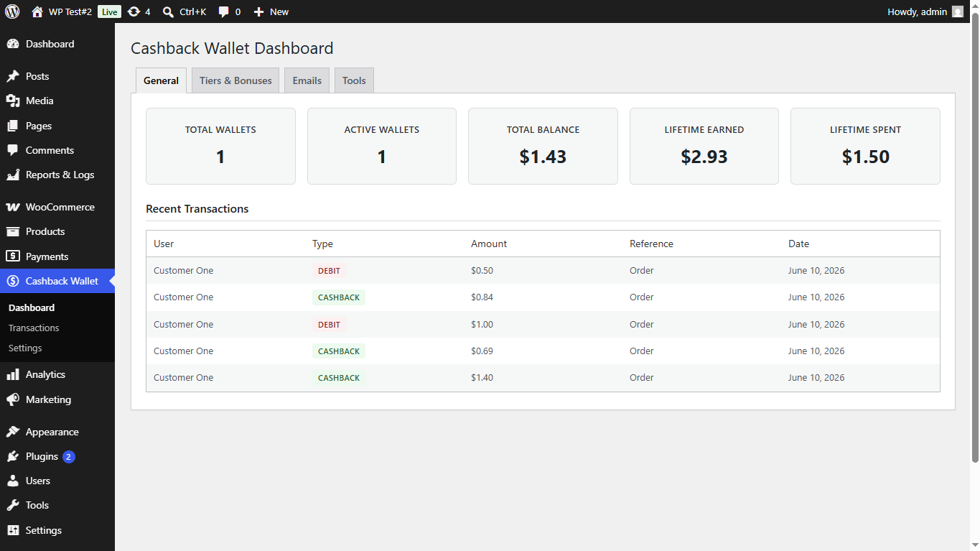This screenshot has height=551, width=980.
Task: Click the Active Wallets stat card
Action: 382,146
